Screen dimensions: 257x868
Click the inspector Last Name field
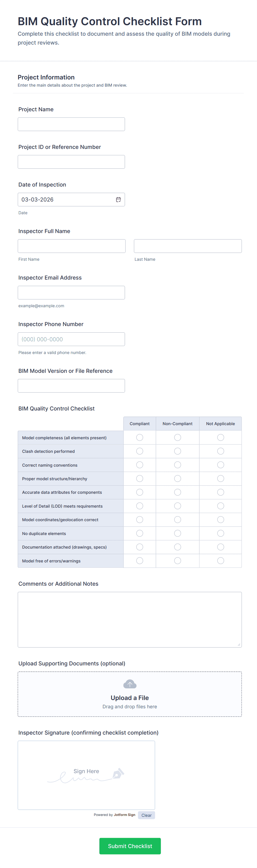coord(188,246)
